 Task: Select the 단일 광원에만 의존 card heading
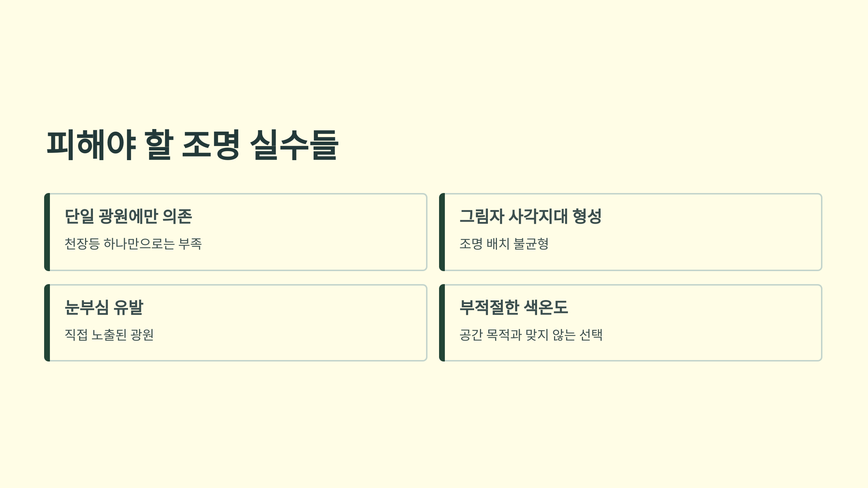tap(128, 216)
